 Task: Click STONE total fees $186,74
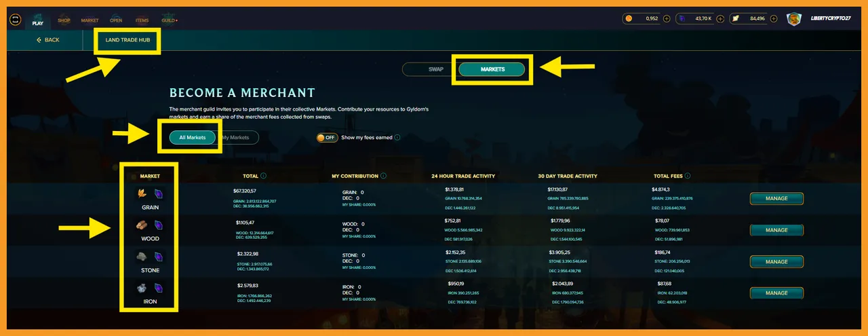[x=663, y=252]
